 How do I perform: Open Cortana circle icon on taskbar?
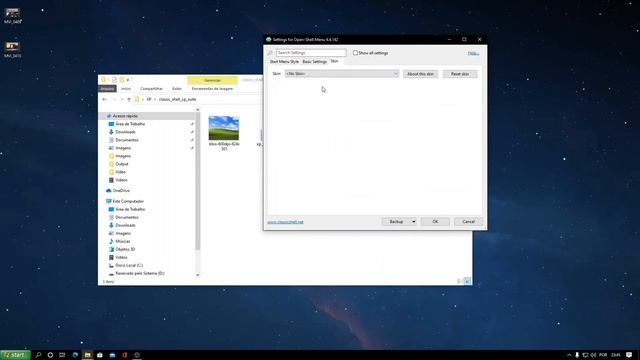coord(50,355)
